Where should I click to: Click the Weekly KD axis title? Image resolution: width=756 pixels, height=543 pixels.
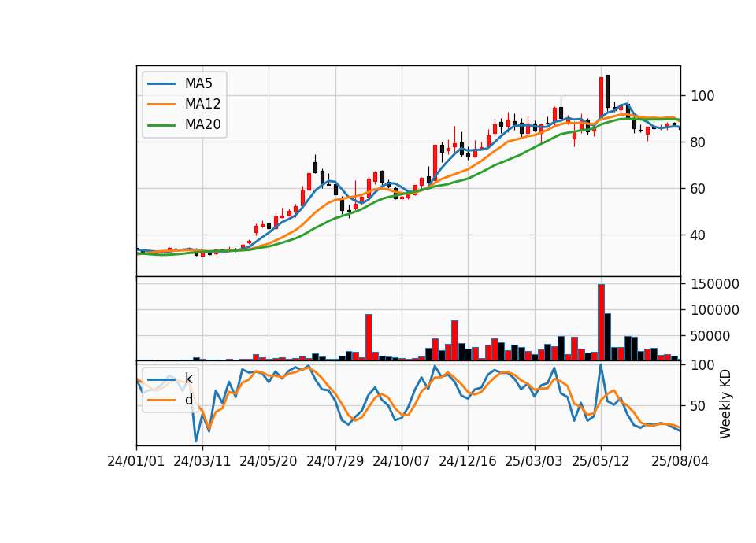click(x=725, y=404)
